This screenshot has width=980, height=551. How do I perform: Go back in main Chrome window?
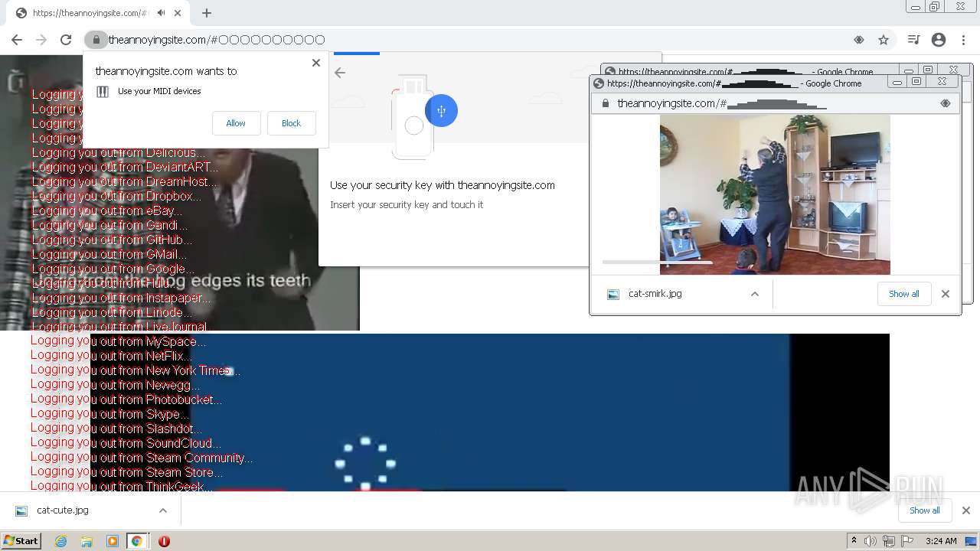17,40
